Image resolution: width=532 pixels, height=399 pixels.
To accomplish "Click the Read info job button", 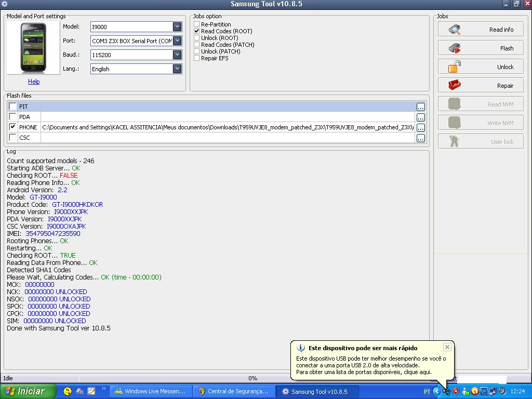I will click(481, 30).
